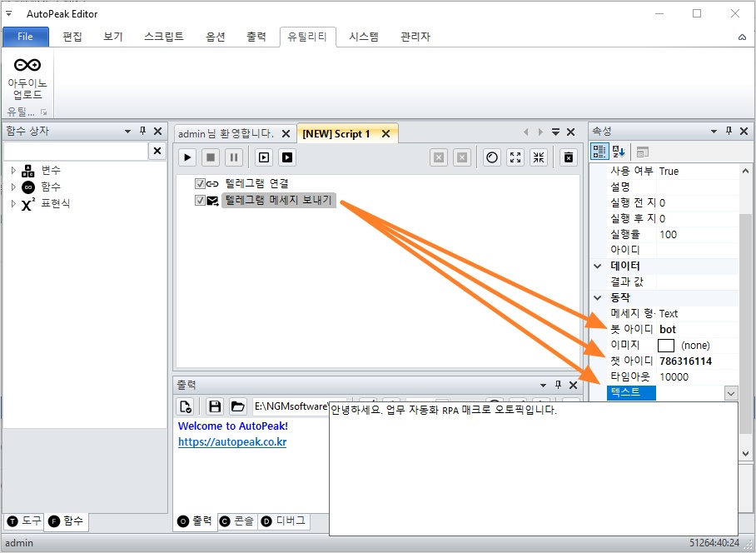Click the save floppy icon in output panel
Screen dimensions: 756x553
coord(215,406)
